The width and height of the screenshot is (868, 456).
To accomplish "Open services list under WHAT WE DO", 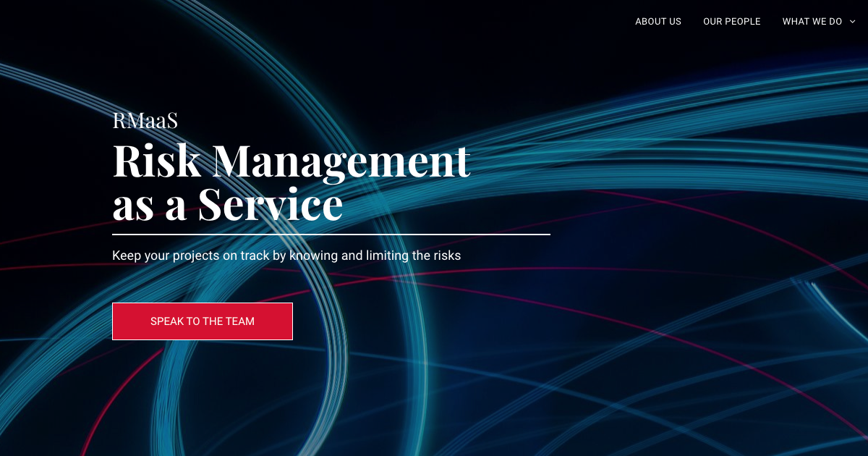I will tap(812, 21).
